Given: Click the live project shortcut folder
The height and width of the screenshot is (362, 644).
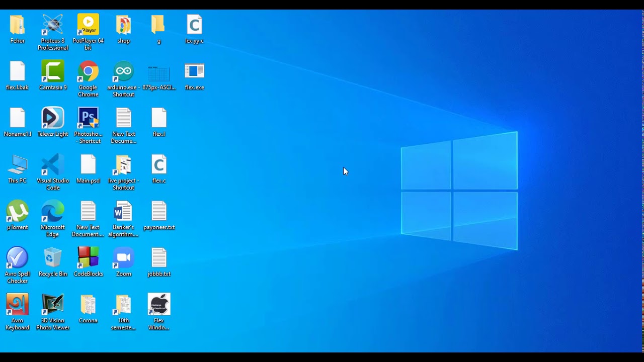Looking at the screenshot, I should tap(123, 165).
